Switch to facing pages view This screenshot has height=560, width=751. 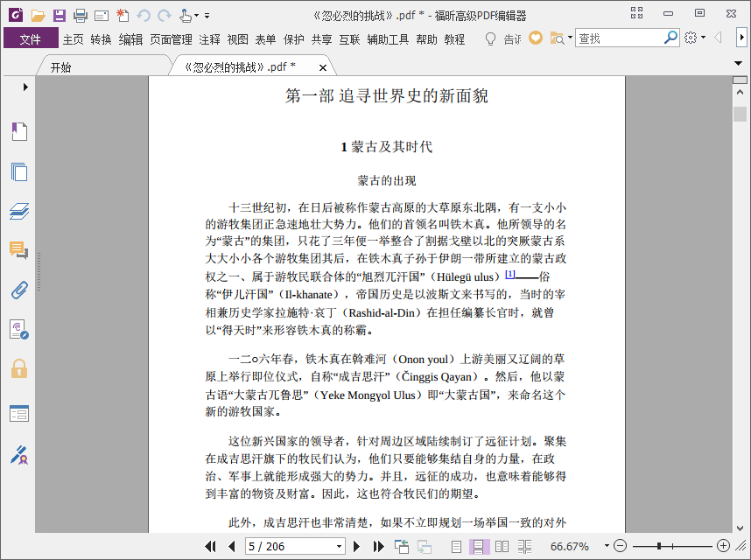pyautogui.click(x=502, y=546)
